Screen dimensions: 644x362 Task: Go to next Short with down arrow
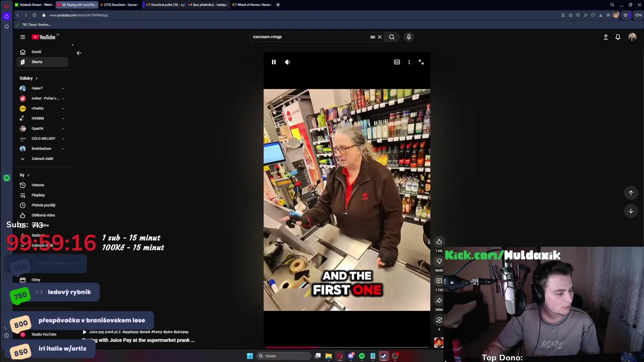click(x=631, y=211)
